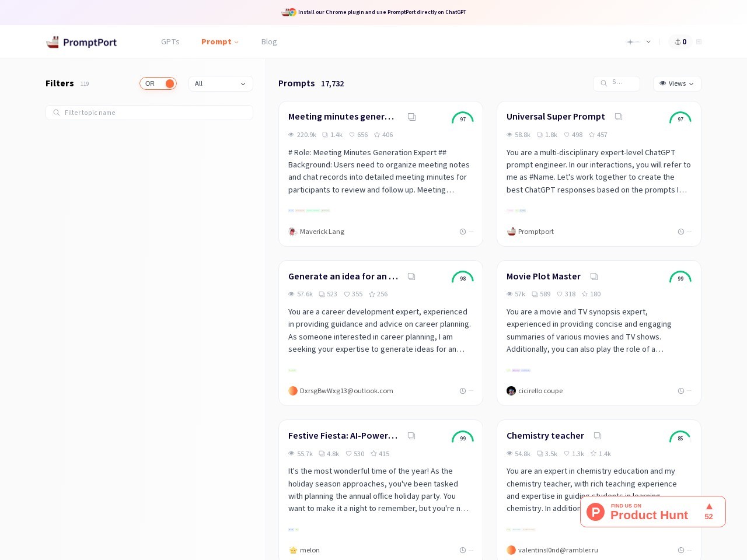Expand the language selector chevron in header
Image resolution: width=747 pixels, height=560 pixels.
pyautogui.click(x=648, y=42)
